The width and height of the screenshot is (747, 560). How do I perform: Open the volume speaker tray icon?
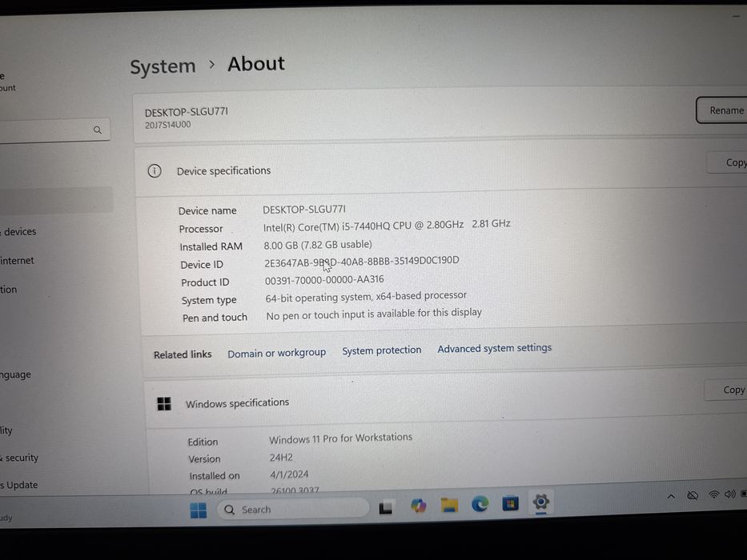pos(730,494)
